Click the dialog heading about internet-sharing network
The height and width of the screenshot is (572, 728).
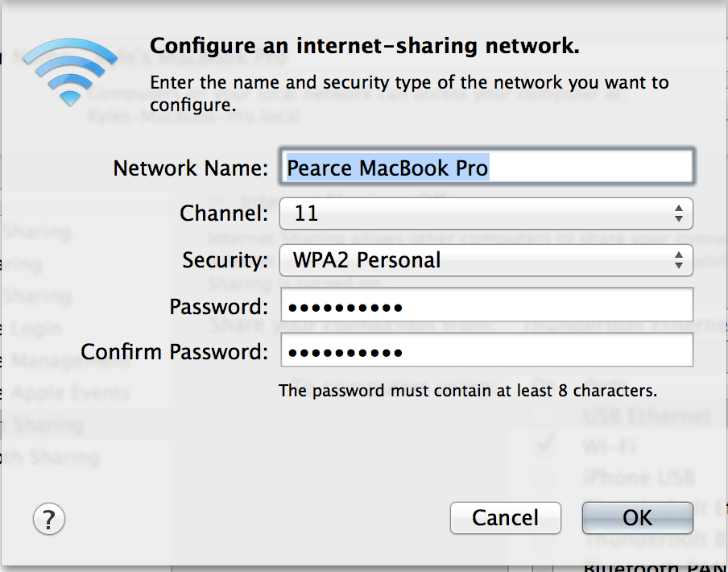365,46
